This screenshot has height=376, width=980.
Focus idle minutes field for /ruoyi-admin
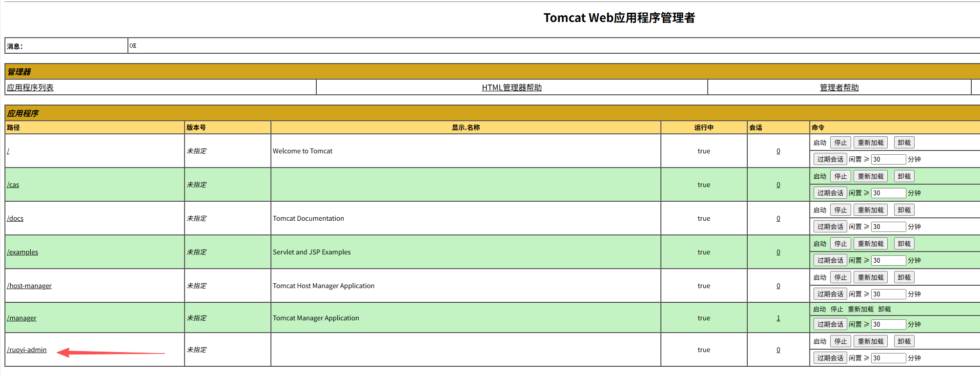point(889,358)
